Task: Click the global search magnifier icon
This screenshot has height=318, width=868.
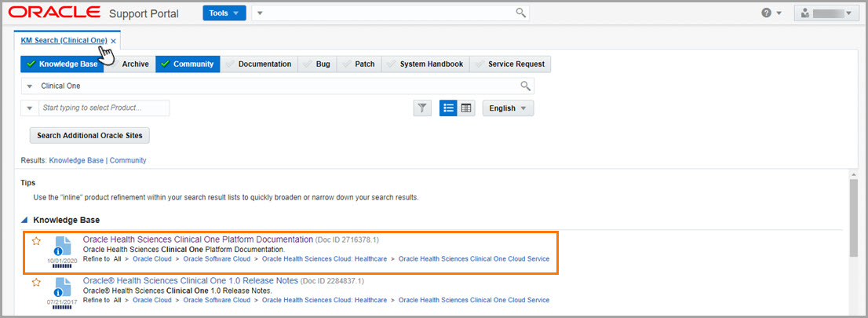Action: click(x=520, y=13)
